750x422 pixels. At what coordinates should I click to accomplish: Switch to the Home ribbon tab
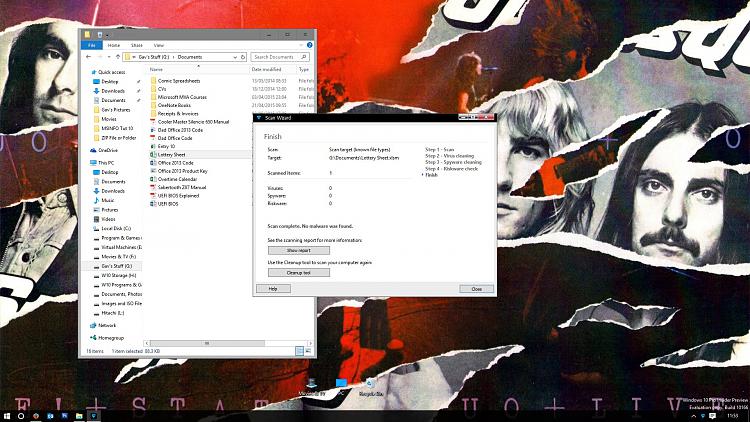pyautogui.click(x=114, y=45)
